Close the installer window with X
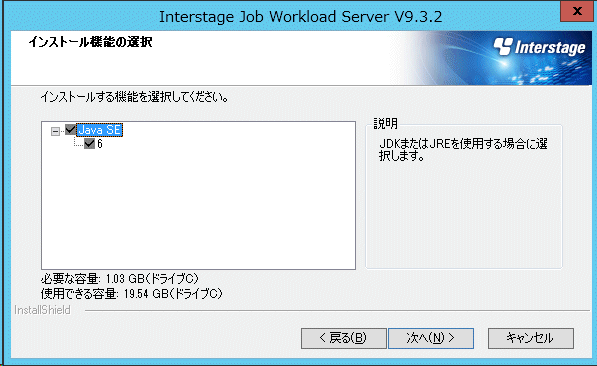This screenshot has height=366, width=597. point(577,11)
